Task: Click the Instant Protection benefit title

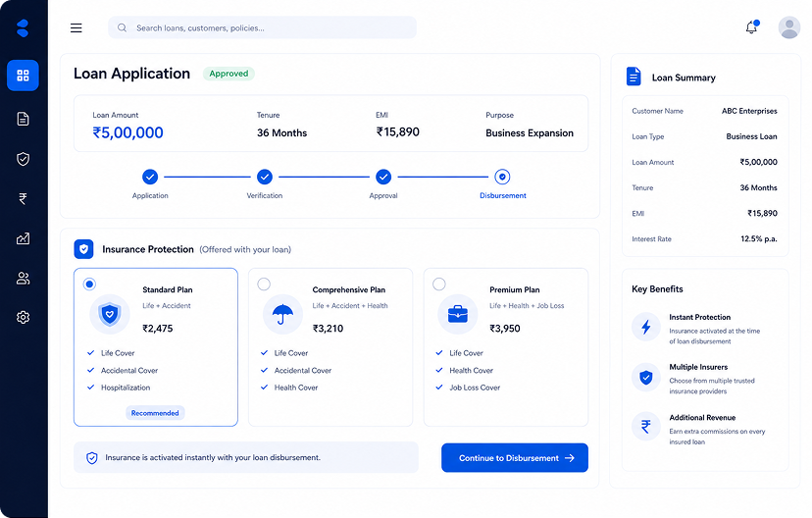Action: 699,317
